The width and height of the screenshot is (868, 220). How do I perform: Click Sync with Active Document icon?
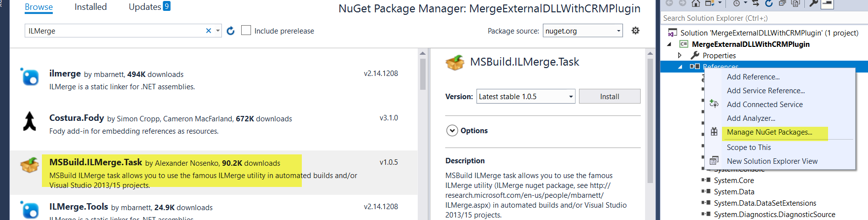(756, 3)
